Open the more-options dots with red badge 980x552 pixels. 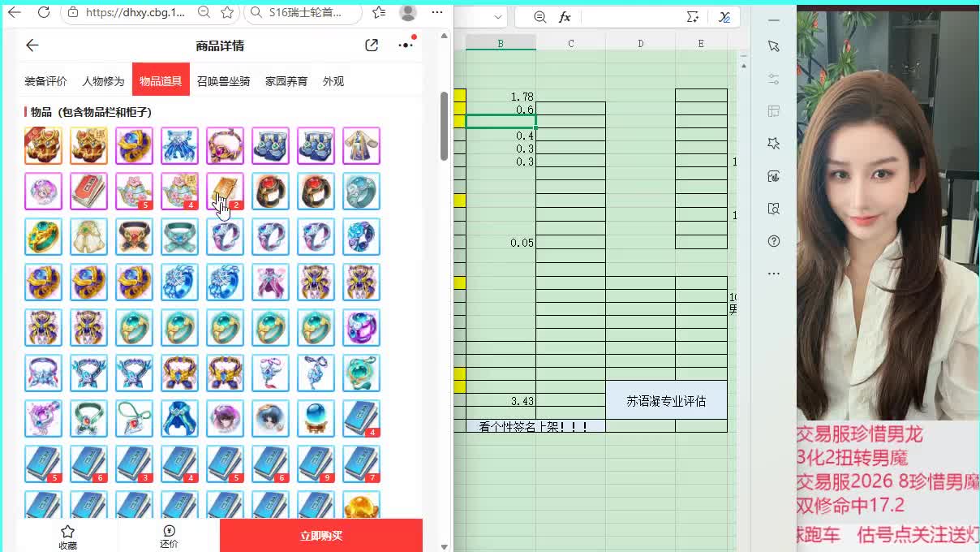[x=406, y=45]
